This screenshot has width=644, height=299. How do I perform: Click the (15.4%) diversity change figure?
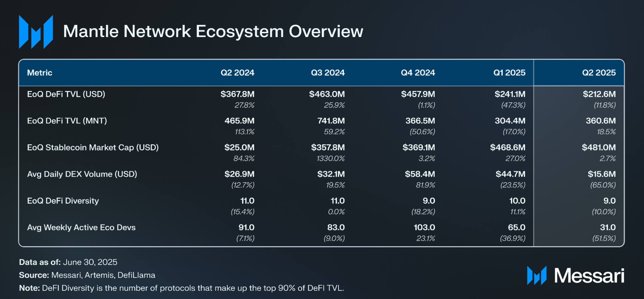pyautogui.click(x=243, y=212)
